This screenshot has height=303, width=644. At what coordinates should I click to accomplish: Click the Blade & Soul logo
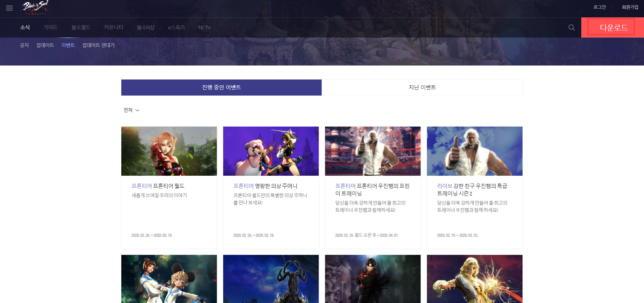35,8
